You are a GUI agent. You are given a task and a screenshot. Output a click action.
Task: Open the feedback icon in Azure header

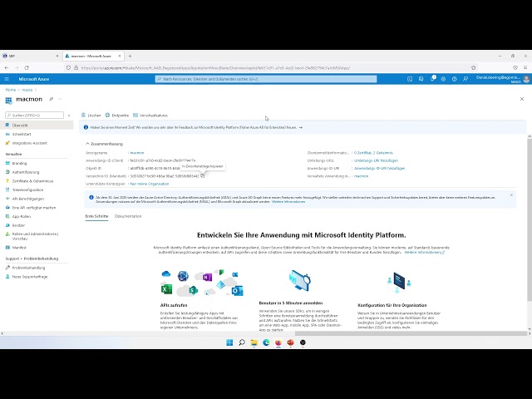tap(465, 79)
